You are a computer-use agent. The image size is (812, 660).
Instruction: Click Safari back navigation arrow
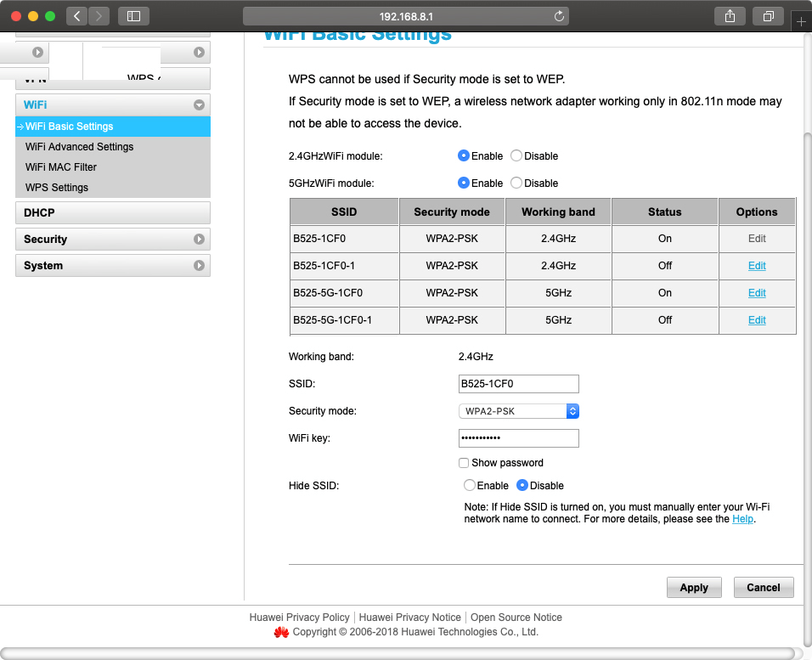click(76, 16)
